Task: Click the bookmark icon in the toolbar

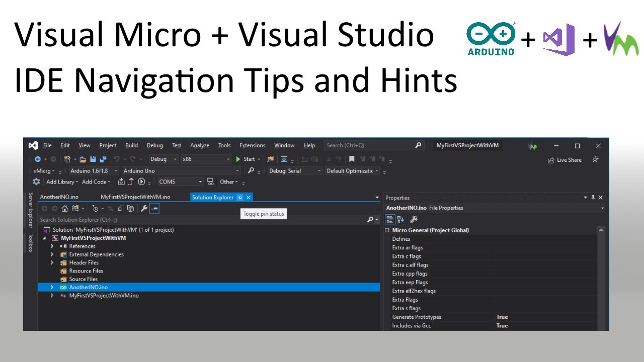Action: (x=352, y=159)
